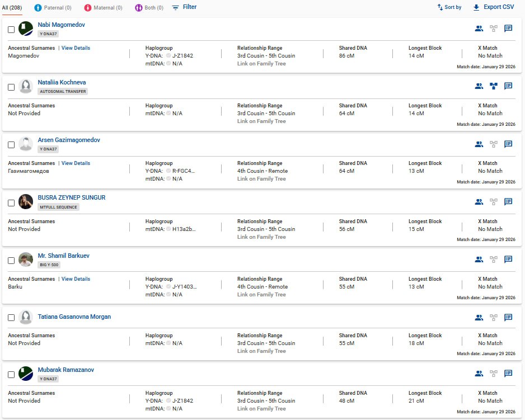The width and height of the screenshot is (525, 420).
Task: Link Nataliia Kochneva on Family Tree
Action: [261, 121]
